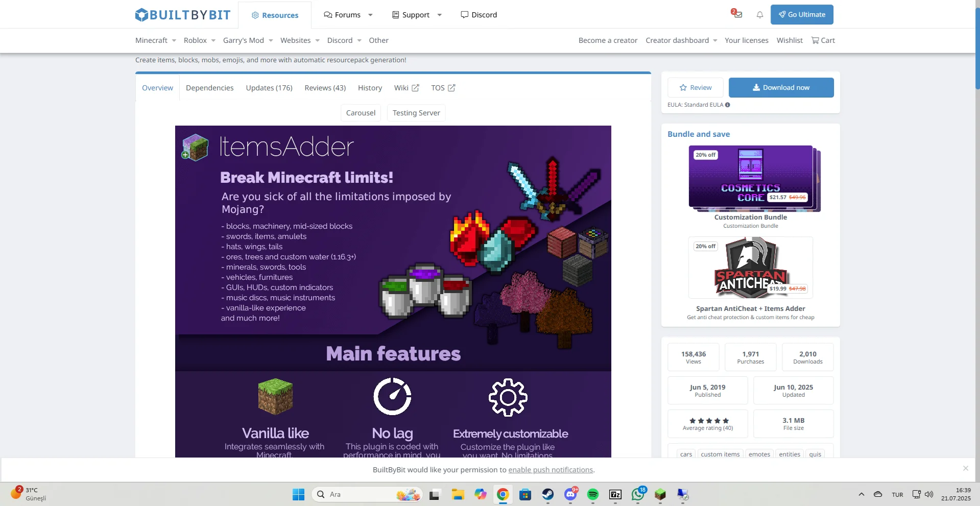
Task: Open the Wishlist link
Action: point(790,40)
